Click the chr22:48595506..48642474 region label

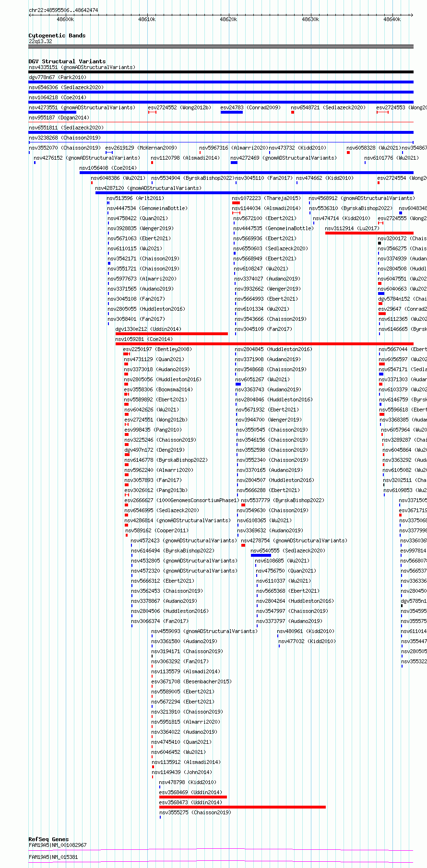(x=63, y=10)
